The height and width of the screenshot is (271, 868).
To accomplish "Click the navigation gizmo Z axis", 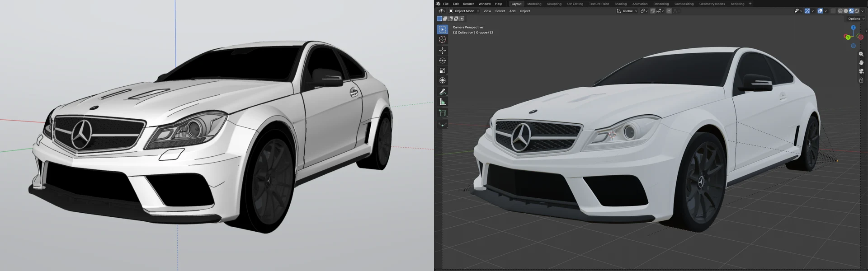I will click(853, 28).
